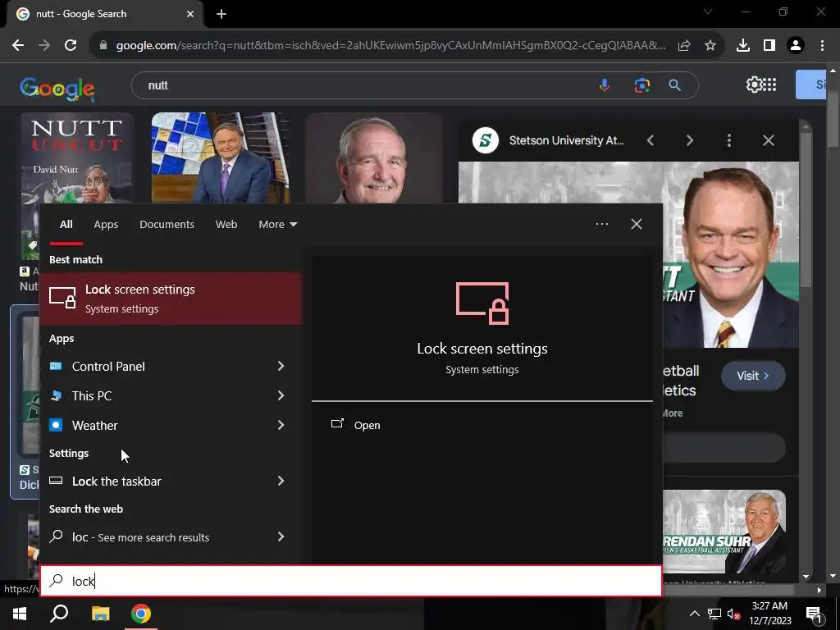Open Chrome's three-dot menu
This screenshot has height=630, width=840.
(x=822, y=46)
